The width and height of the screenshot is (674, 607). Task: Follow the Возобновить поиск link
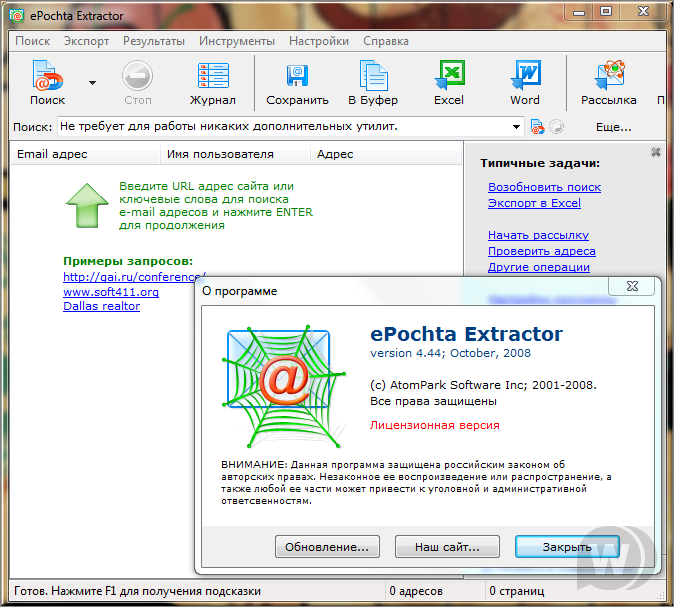click(x=544, y=187)
